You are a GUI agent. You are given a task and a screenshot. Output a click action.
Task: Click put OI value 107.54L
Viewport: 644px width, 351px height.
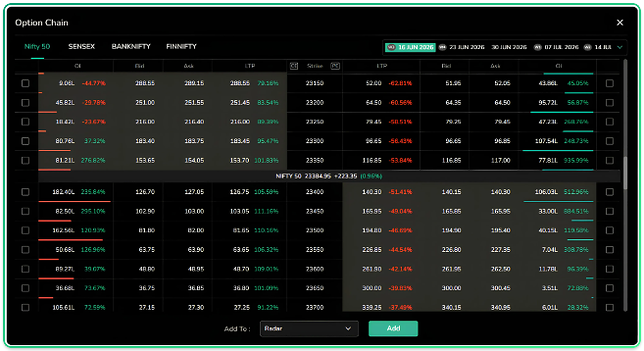546,141
